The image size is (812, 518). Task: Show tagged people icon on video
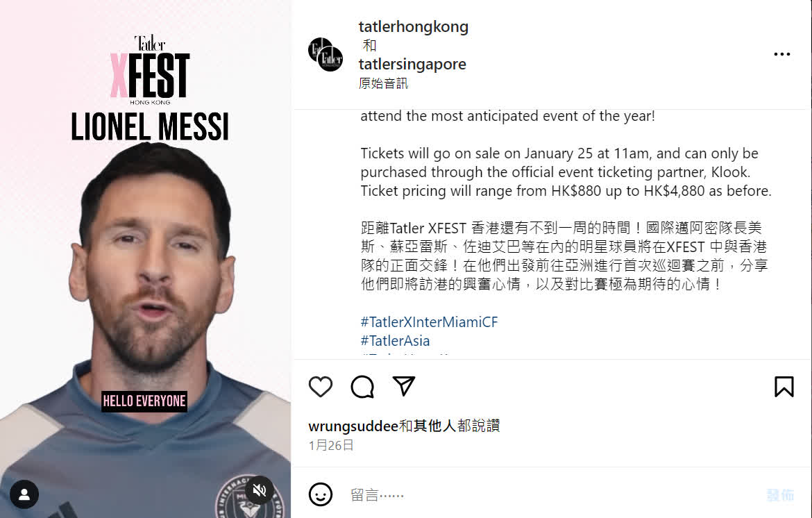(24, 494)
